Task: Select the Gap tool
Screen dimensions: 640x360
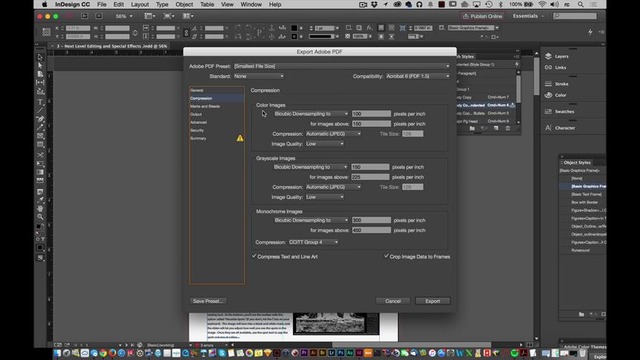Action: (x=40, y=82)
